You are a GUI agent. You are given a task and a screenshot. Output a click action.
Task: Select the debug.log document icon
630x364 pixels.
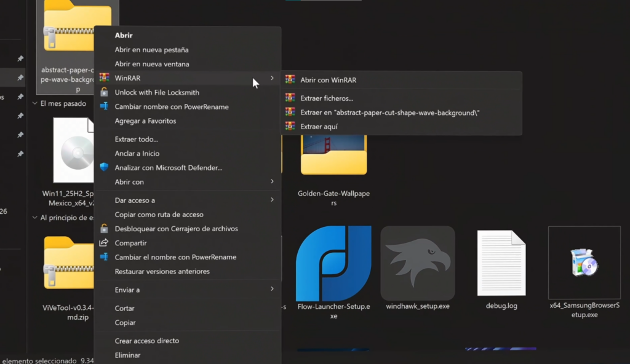click(x=501, y=263)
